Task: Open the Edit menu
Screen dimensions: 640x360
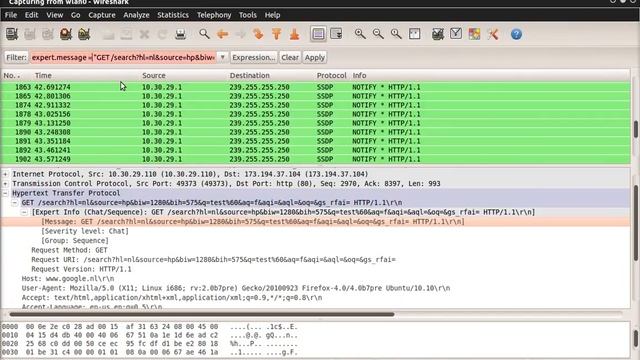Action: point(31,15)
